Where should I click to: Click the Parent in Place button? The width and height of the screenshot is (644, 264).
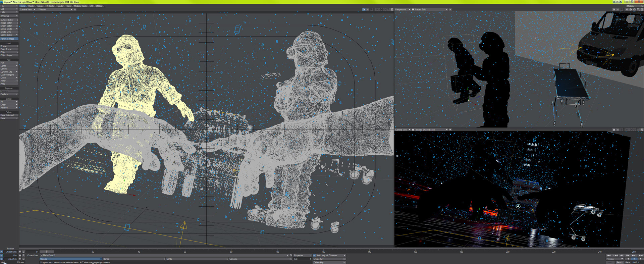(9, 39)
